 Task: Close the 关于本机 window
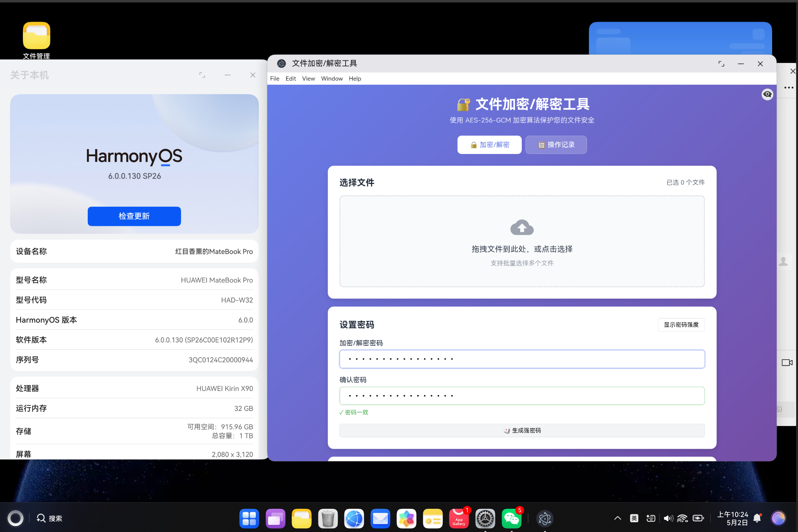[x=253, y=75]
